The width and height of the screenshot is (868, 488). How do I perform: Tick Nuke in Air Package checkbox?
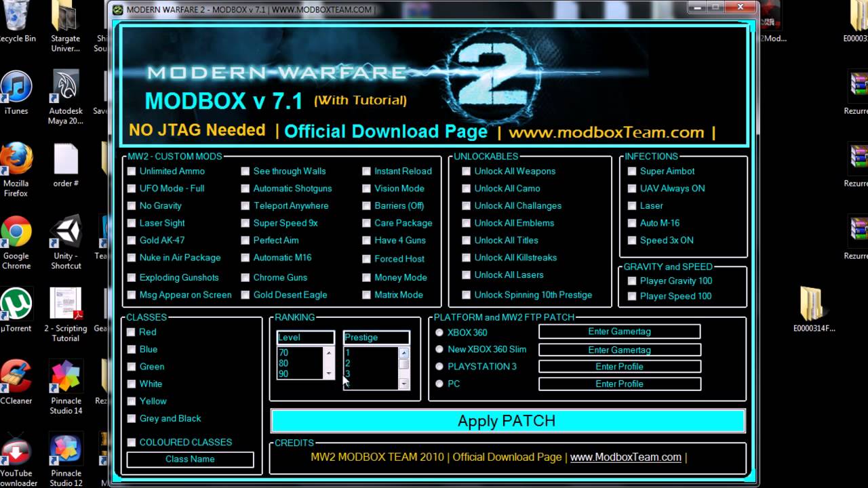click(132, 258)
